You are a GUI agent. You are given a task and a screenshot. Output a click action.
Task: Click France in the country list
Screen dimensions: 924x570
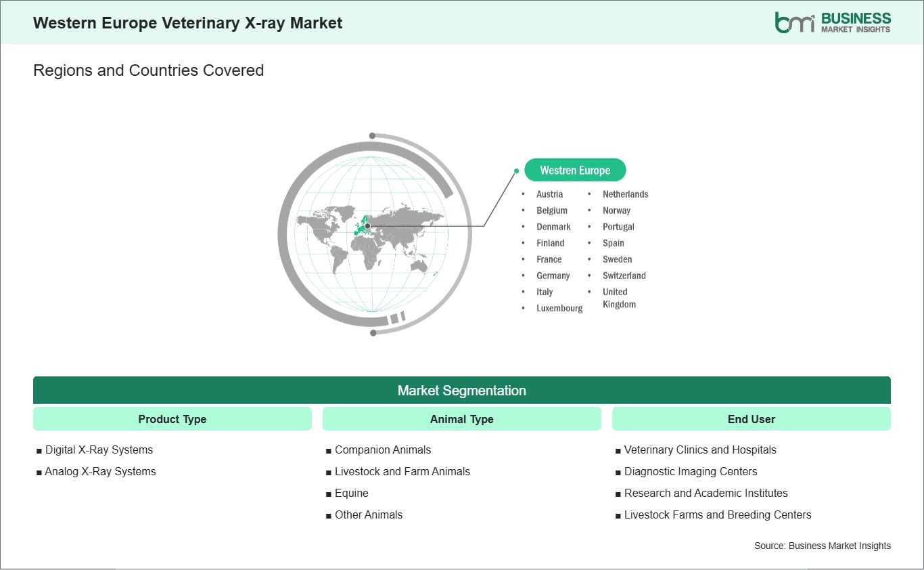(x=549, y=259)
